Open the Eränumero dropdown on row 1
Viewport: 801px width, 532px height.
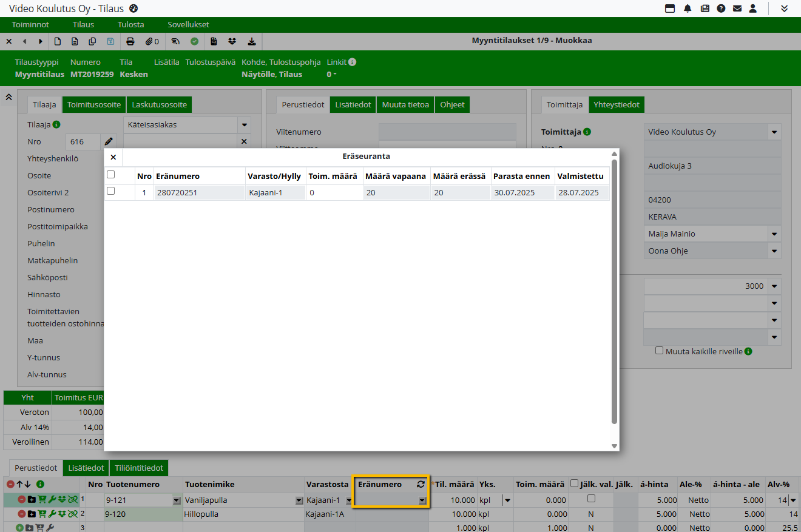pos(422,500)
